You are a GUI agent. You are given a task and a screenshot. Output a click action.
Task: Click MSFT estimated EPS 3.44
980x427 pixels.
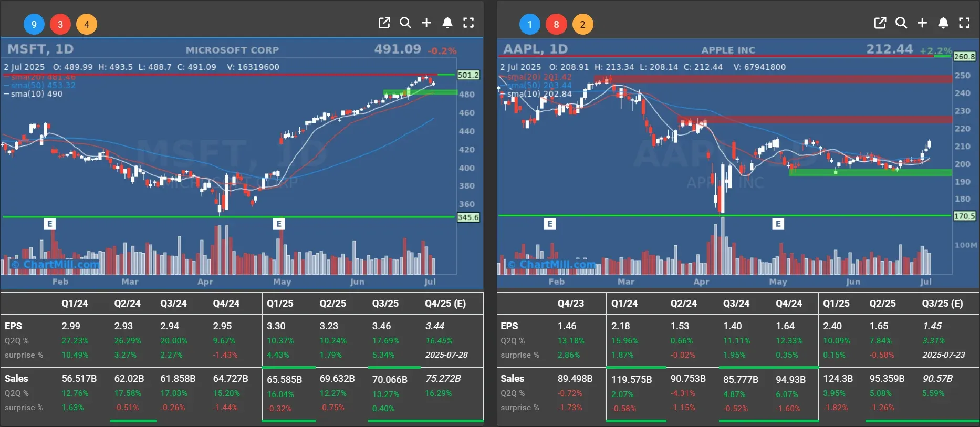(x=435, y=326)
